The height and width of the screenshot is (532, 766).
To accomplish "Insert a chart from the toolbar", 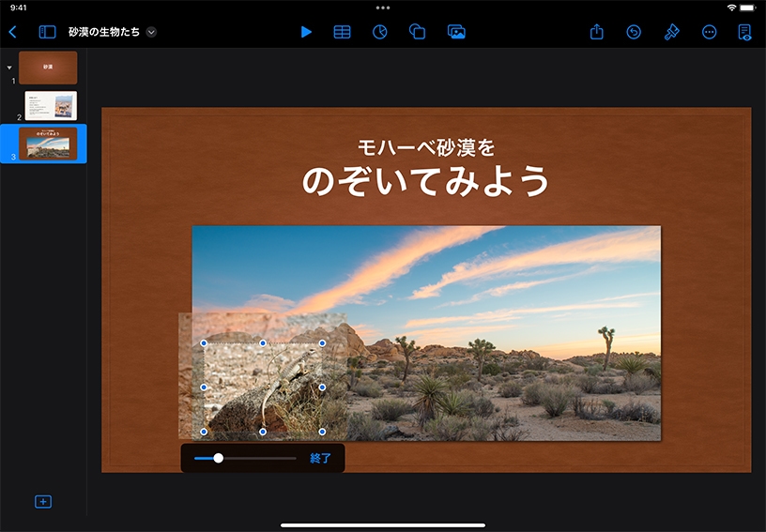I will click(x=380, y=32).
